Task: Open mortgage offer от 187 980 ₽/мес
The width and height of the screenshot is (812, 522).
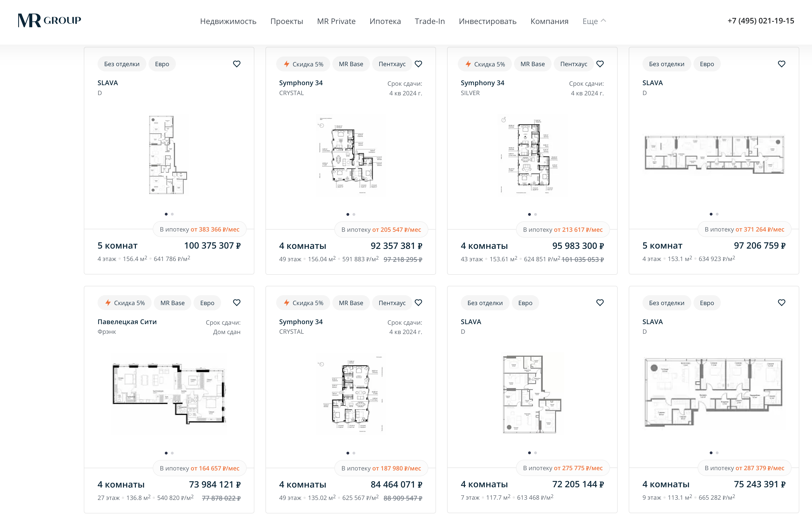Action: (381, 468)
